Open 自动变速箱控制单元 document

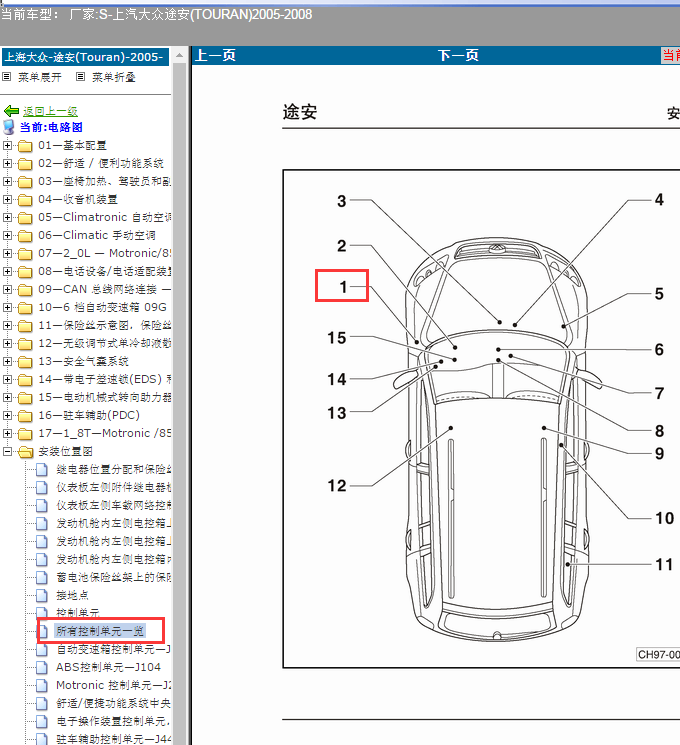(x=114, y=649)
